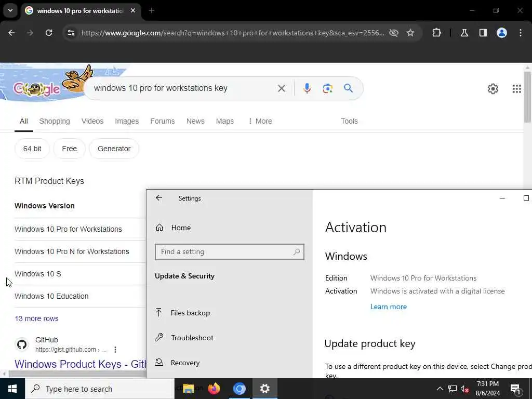Close the 'windows 10 pro for workstations' tab

click(133, 10)
